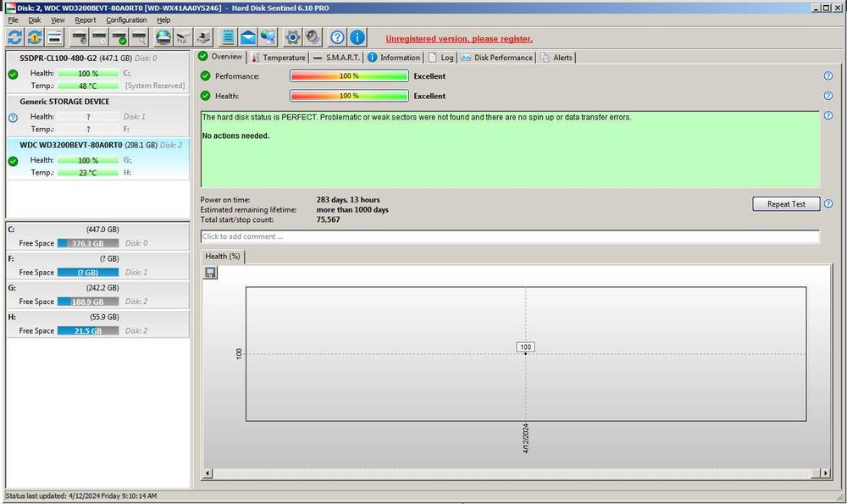Image resolution: width=847 pixels, height=504 pixels.
Task: Click the Refresh disk information toolbar icon
Action: [14, 37]
